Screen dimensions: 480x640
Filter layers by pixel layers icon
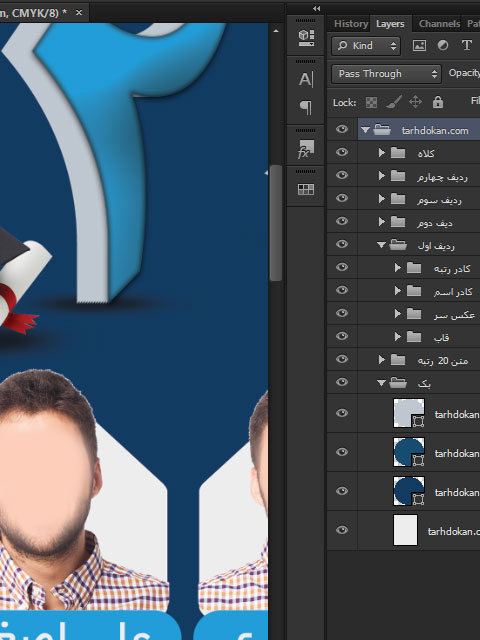419,45
